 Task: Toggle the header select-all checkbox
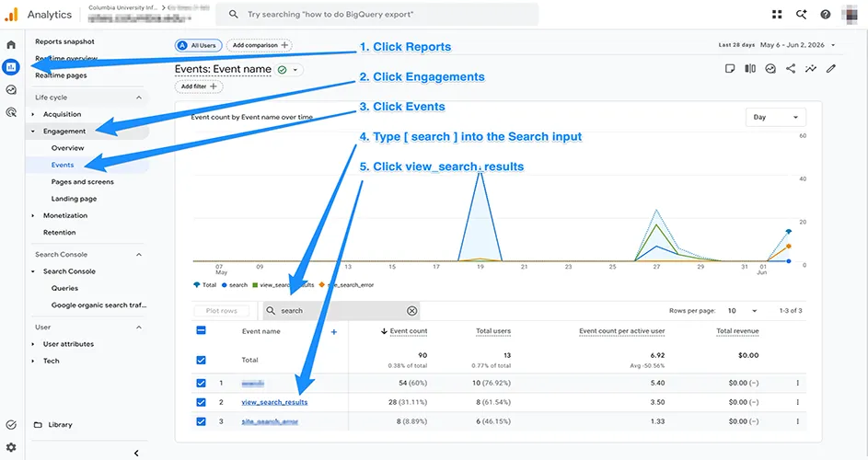click(x=201, y=330)
